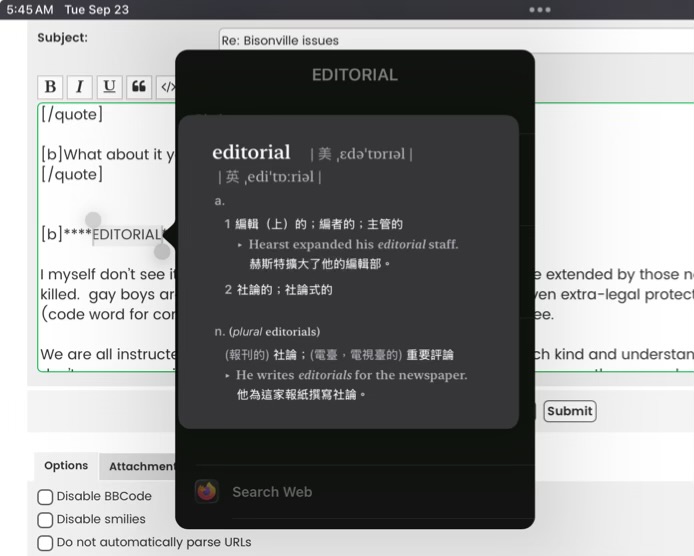This screenshot has height=556, width=694.
Task: Switch to the Options tab
Action: tap(66, 466)
